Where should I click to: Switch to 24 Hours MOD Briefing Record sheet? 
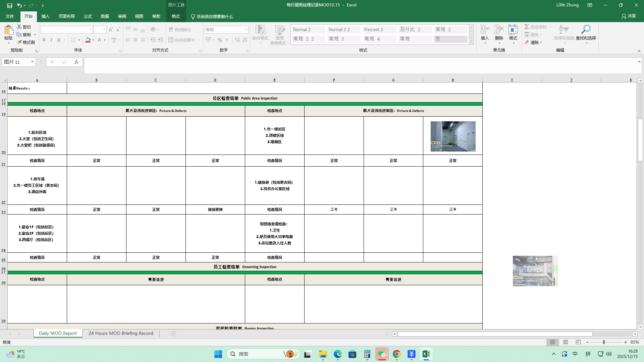(121, 334)
